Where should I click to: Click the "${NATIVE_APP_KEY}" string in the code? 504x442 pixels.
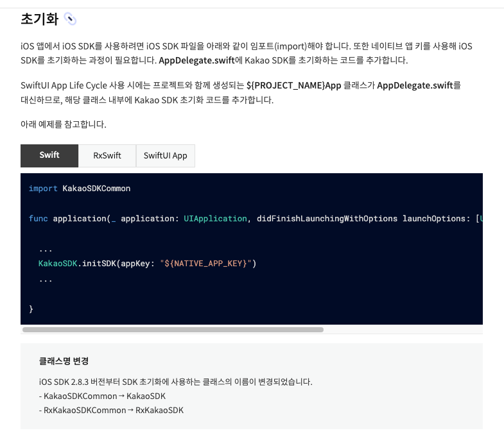click(x=205, y=264)
